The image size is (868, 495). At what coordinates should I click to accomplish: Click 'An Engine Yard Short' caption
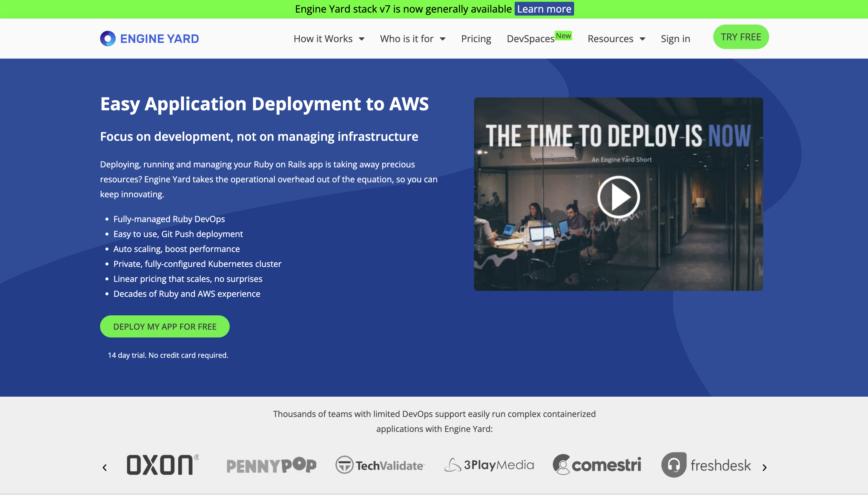click(x=622, y=159)
